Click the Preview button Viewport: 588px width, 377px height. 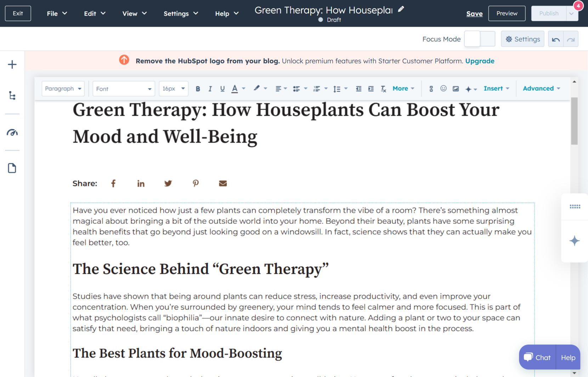[507, 13]
